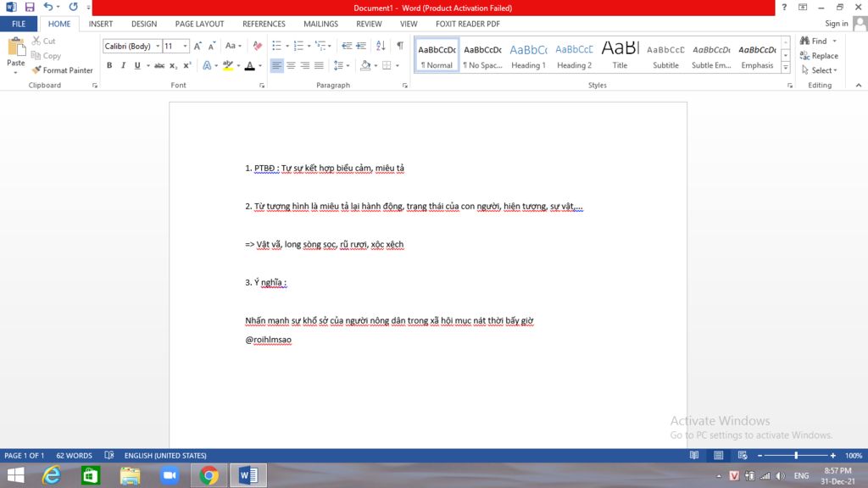The image size is (868, 488).
Task: Open the Font dialog launcher
Action: 262,86
